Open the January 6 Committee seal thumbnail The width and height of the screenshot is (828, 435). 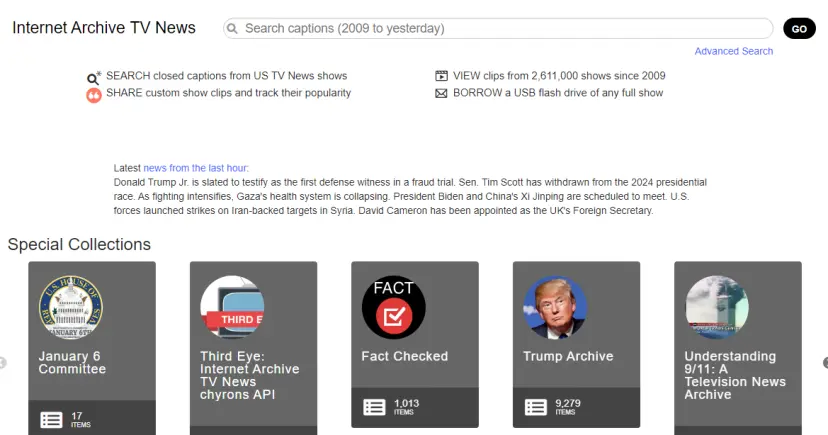[71, 307]
